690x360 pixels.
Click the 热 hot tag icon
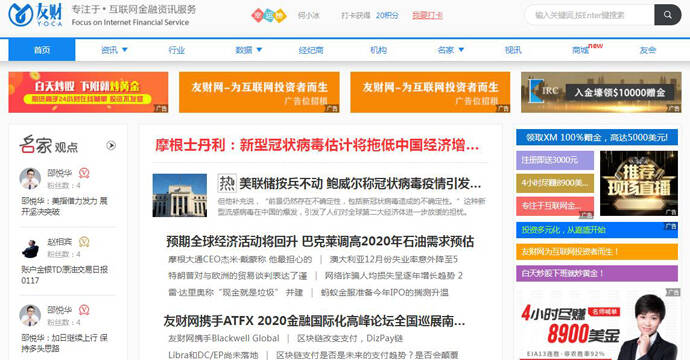(x=227, y=183)
